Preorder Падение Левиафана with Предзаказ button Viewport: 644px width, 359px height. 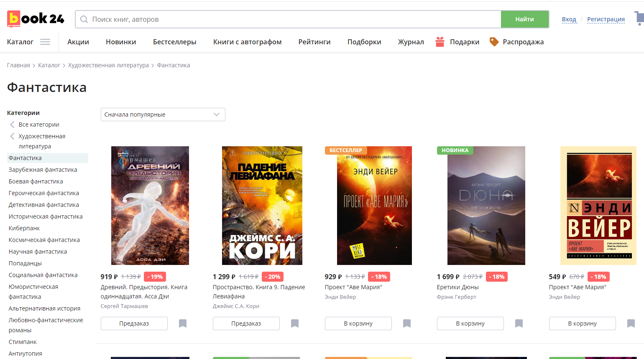pos(246,323)
